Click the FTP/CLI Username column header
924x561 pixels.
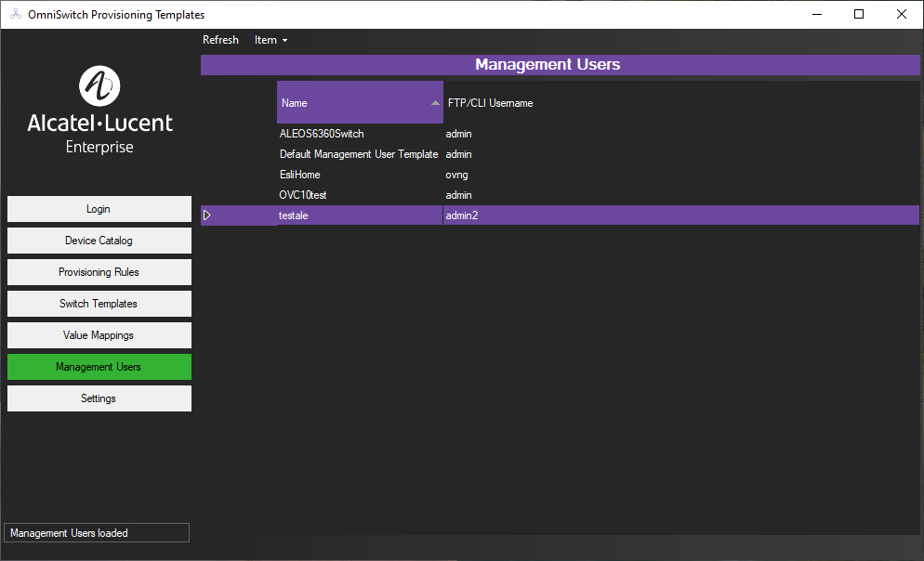(x=490, y=103)
